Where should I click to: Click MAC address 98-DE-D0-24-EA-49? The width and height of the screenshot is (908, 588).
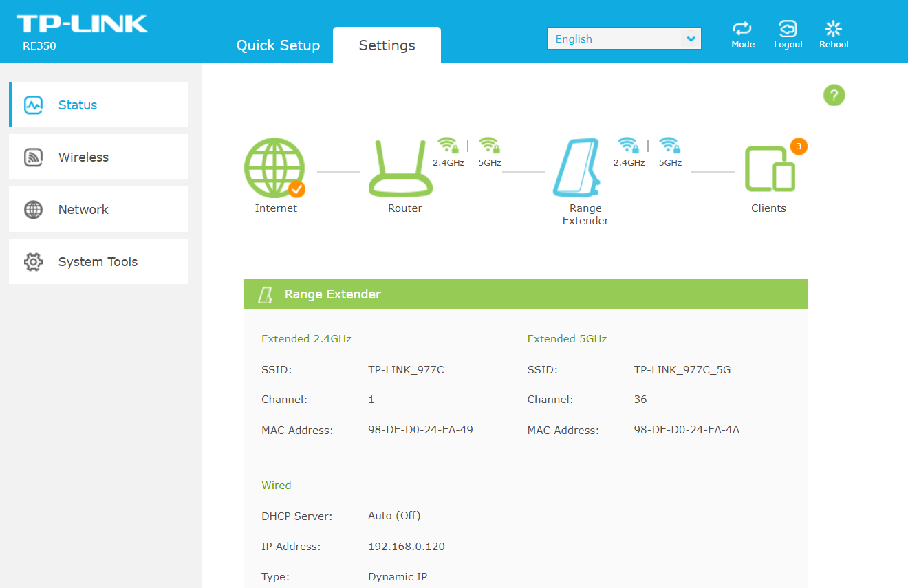(x=420, y=429)
